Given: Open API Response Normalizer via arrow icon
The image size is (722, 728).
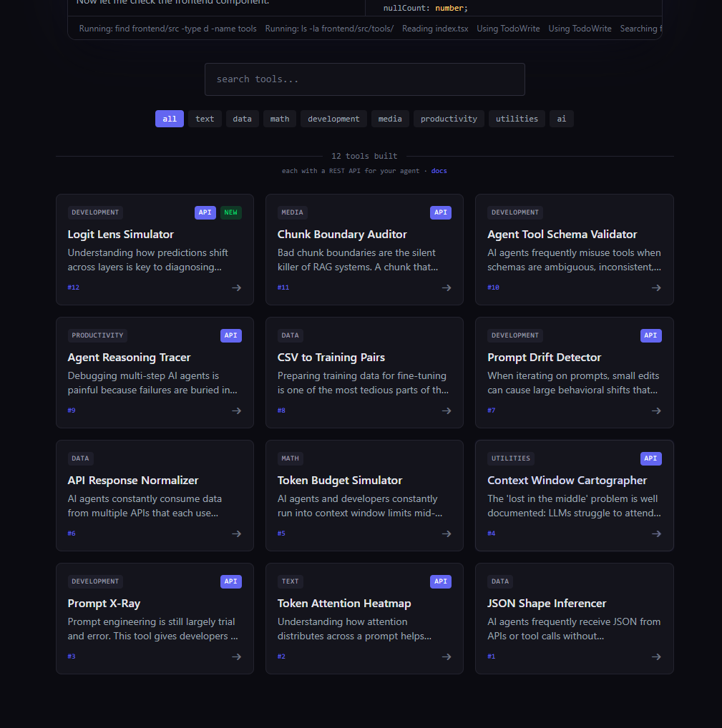Looking at the screenshot, I should click(x=236, y=534).
